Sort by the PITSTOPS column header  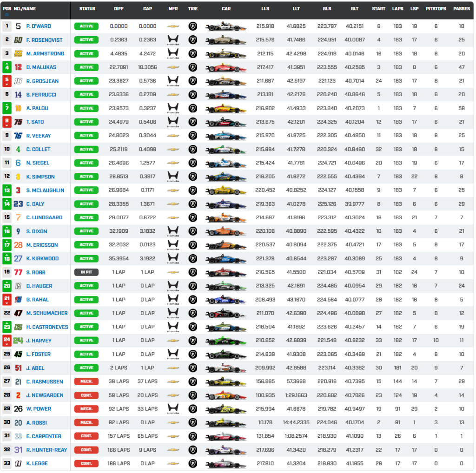(436, 9)
